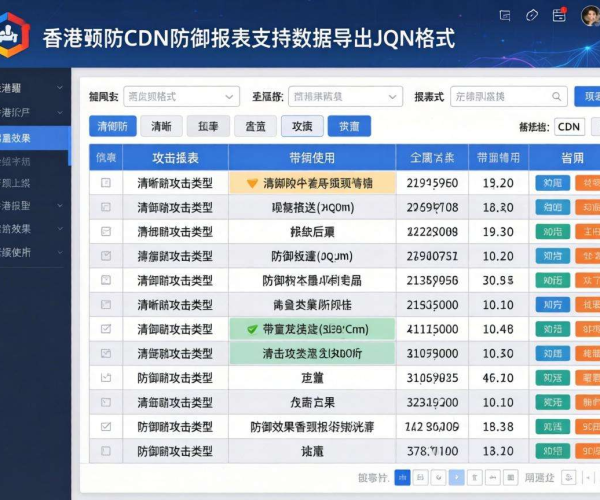600x500 pixels.
Task: Select the fourth grey tab, left of the outlined one
Action: [255, 126]
